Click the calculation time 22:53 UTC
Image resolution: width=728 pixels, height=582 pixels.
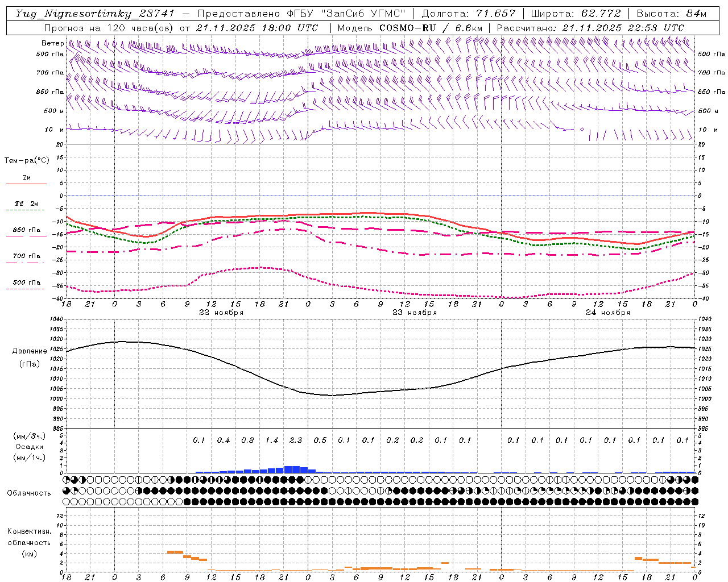tap(656, 28)
